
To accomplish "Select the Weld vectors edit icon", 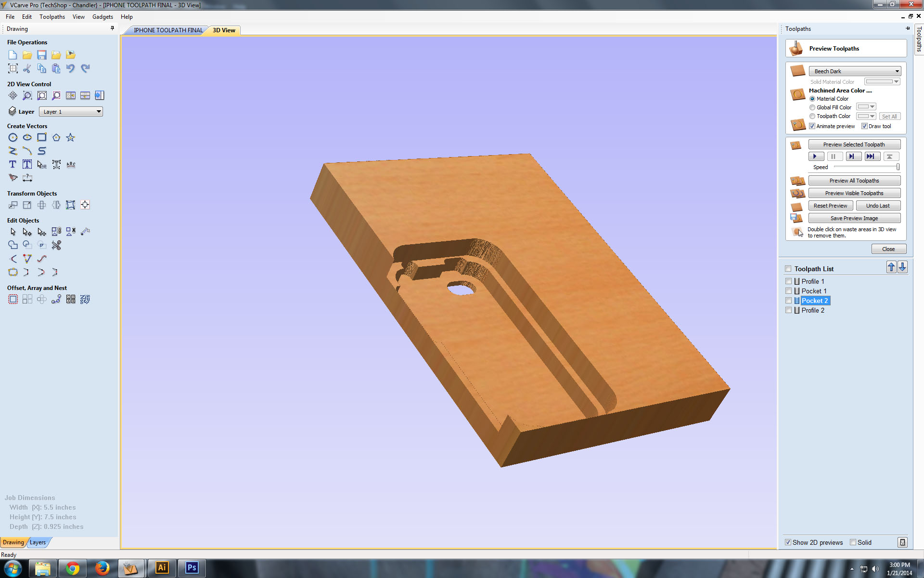I will tap(13, 244).
